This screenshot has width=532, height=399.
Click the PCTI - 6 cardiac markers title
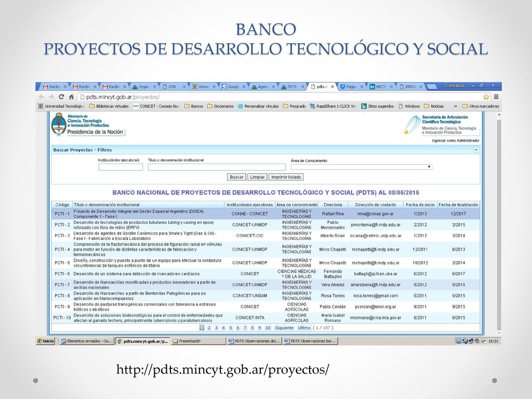point(137,274)
